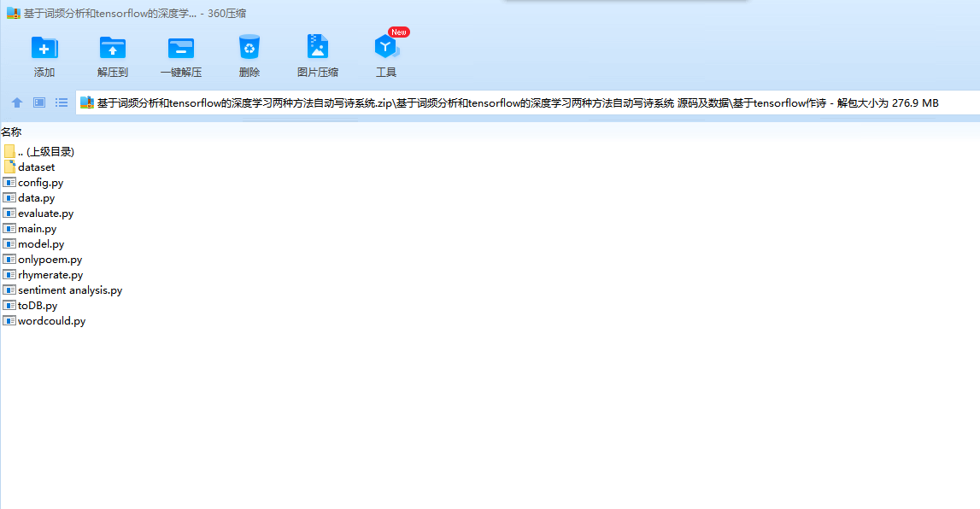The height and width of the screenshot is (509, 980).
Task: Select the config.py file
Action: coord(33,183)
